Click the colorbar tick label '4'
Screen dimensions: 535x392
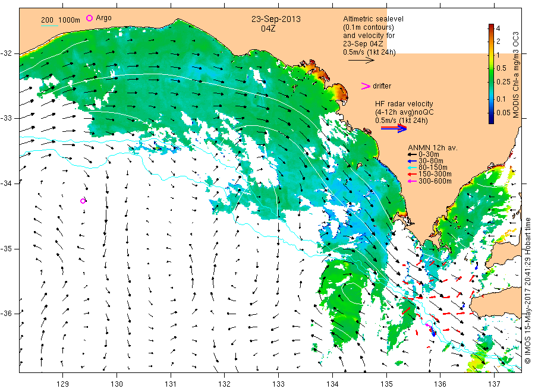tap(498, 29)
